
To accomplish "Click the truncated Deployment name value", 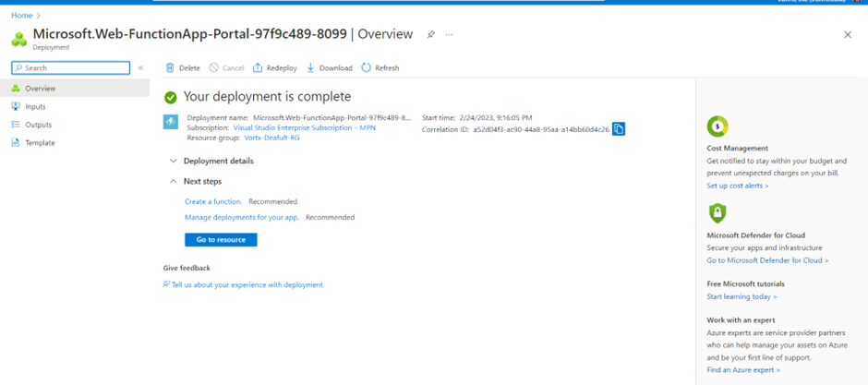I will [332, 117].
